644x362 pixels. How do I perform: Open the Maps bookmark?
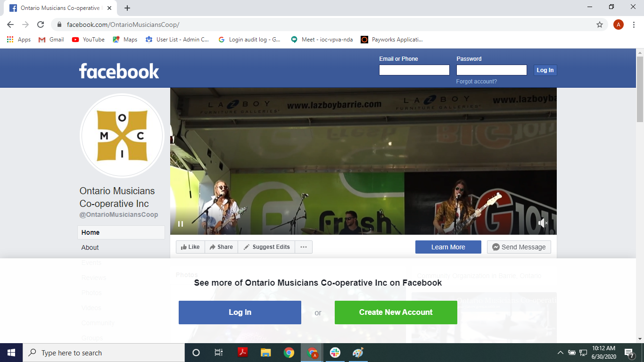click(125, 40)
